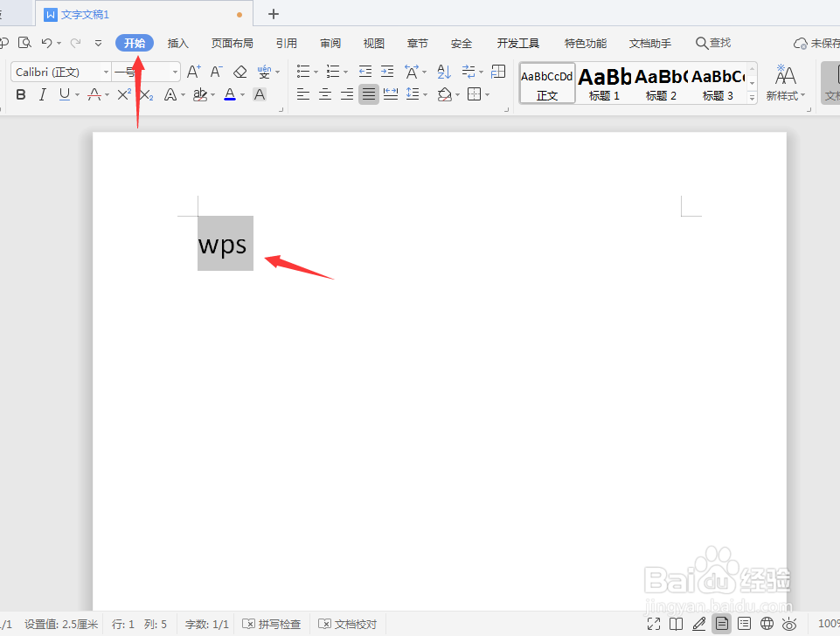Open 文档校对 in status bar
The width and height of the screenshot is (840, 636).
point(348,625)
